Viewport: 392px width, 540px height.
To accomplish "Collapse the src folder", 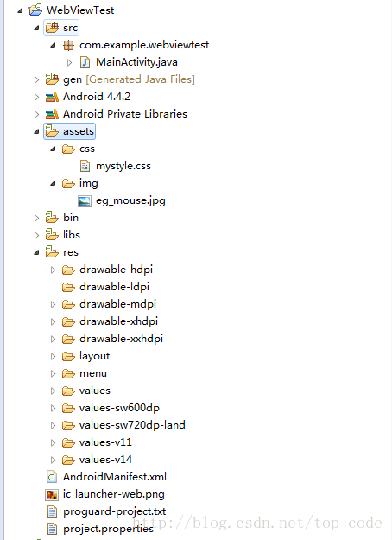I will click(x=36, y=28).
